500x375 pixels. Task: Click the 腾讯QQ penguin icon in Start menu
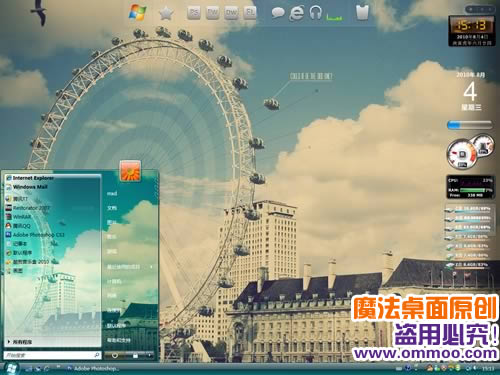[x=9, y=226]
